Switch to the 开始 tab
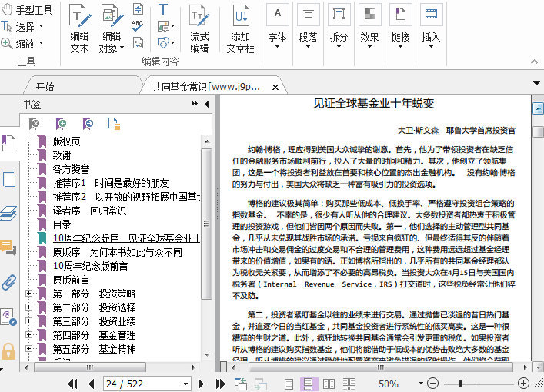The height and width of the screenshot is (392, 544). (45, 87)
